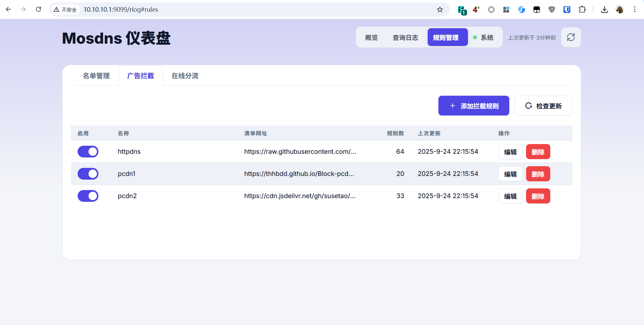Image resolution: width=644 pixels, height=325 pixels.
Task: Click the dashboard refresh sync icon
Action: tap(571, 37)
